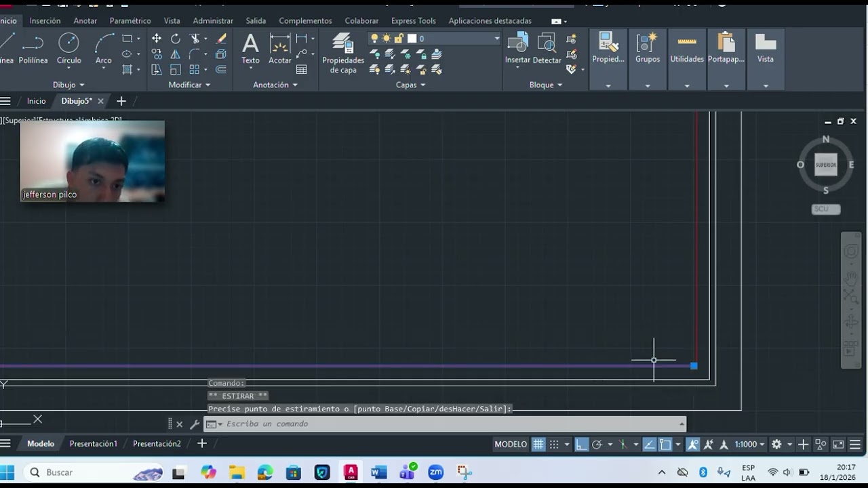The height and width of the screenshot is (488, 868).
Task: Open the Portapapeles panel button
Action: click(726, 59)
